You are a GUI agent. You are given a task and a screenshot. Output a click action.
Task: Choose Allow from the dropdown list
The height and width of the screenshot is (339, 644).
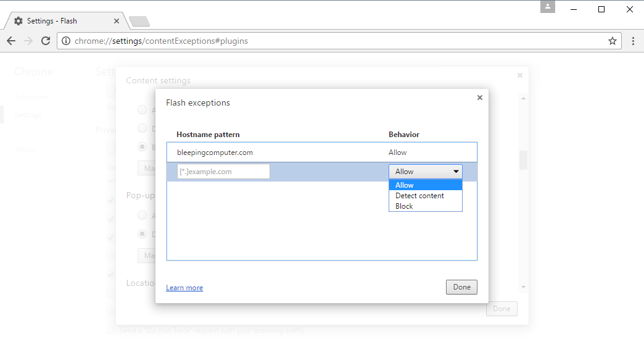(426, 185)
